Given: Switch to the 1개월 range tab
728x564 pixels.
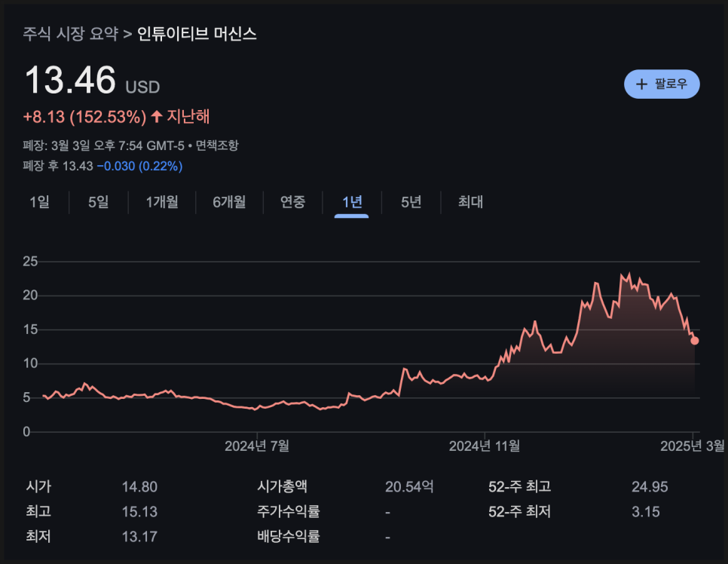Looking at the screenshot, I should (x=162, y=202).
